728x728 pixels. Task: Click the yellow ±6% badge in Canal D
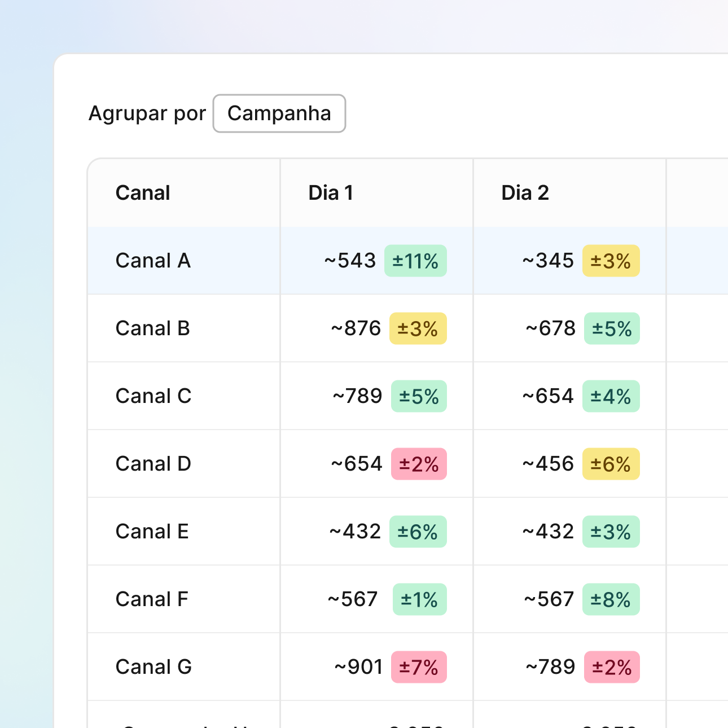611,464
